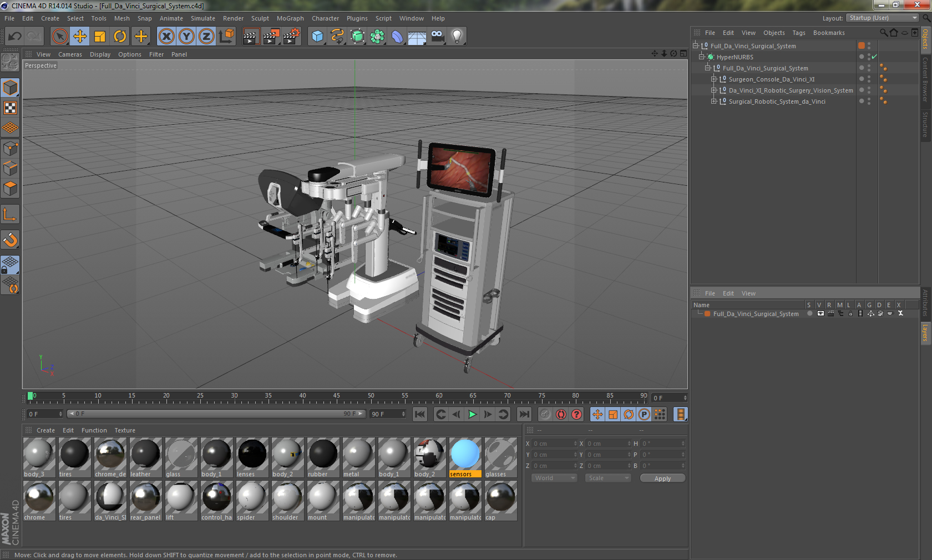This screenshot has width=932, height=560.
Task: Click the Coordinate System icon
Action: [x=226, y=37]
